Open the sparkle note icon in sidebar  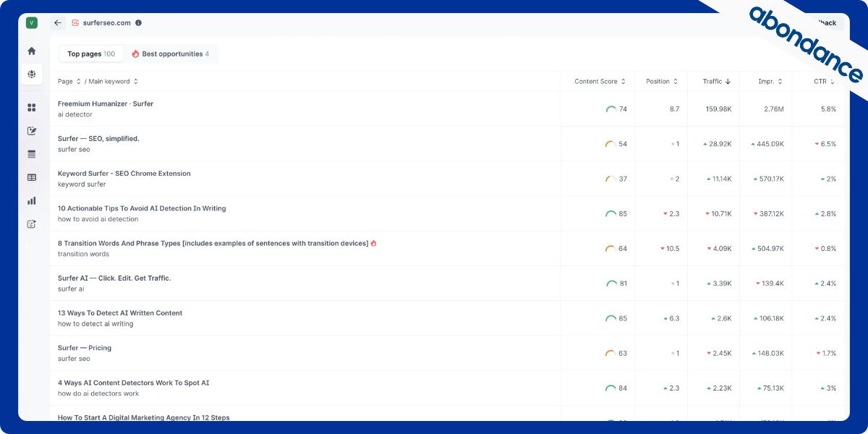[x=31, y=224]
